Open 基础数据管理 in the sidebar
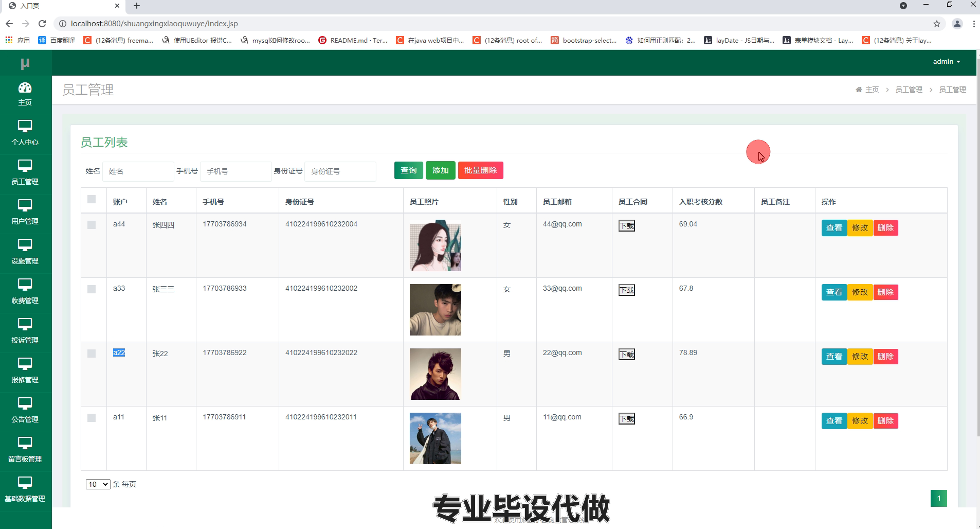Screen dimensions: 980x529 [25, 489]
